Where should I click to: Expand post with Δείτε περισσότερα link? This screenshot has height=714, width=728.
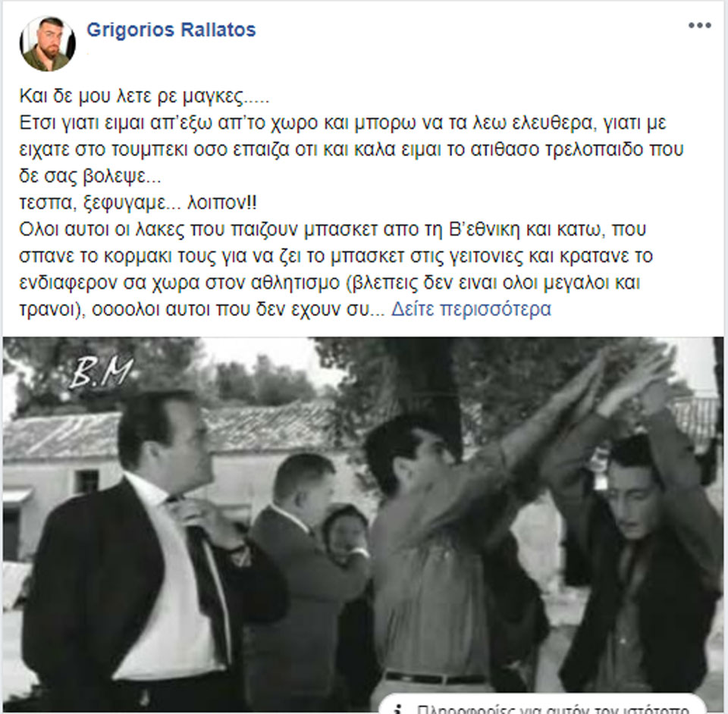pyautogui.click(x=471, y=309)
